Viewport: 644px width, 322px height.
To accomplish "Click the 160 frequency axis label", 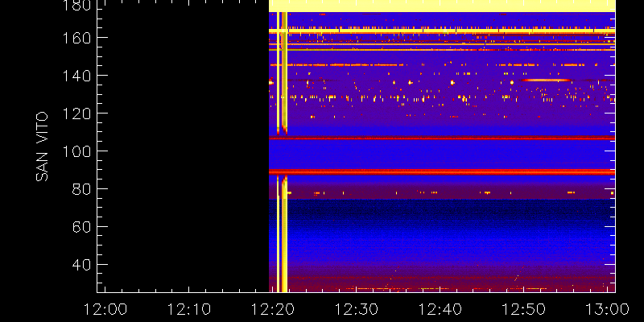I will click(x=76, y=38).
